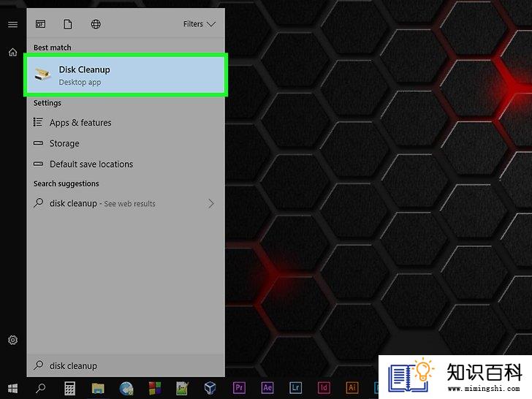
Task: Open the Disk Cleanup desktop app result
Action: point(126,75)
